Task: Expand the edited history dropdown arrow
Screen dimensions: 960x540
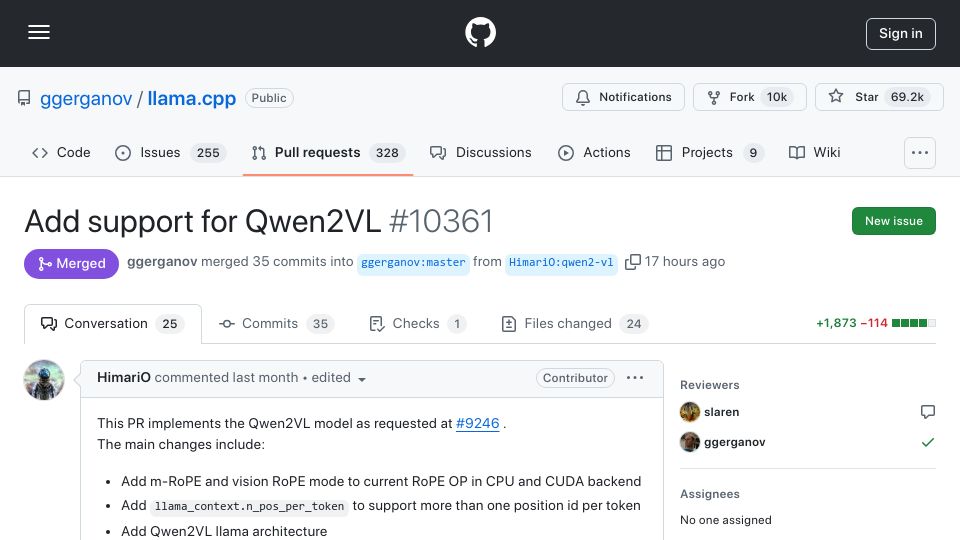Action: coord(362,379)
